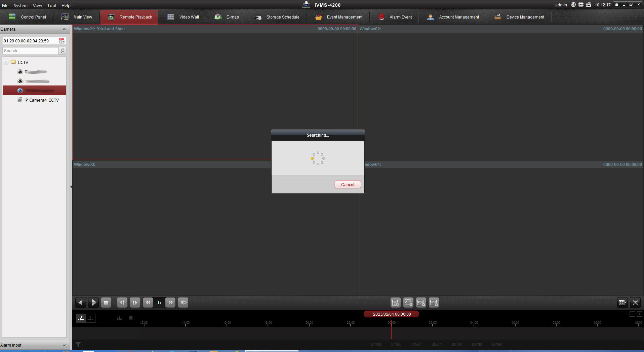The image size is (644, 352).
Task: Switch to asynchronous playback mode
Action: tap(81, 318)
